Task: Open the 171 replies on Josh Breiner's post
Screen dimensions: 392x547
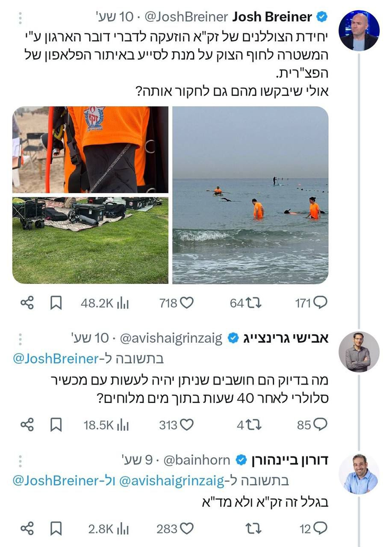Action: click(x=321, y=303)
